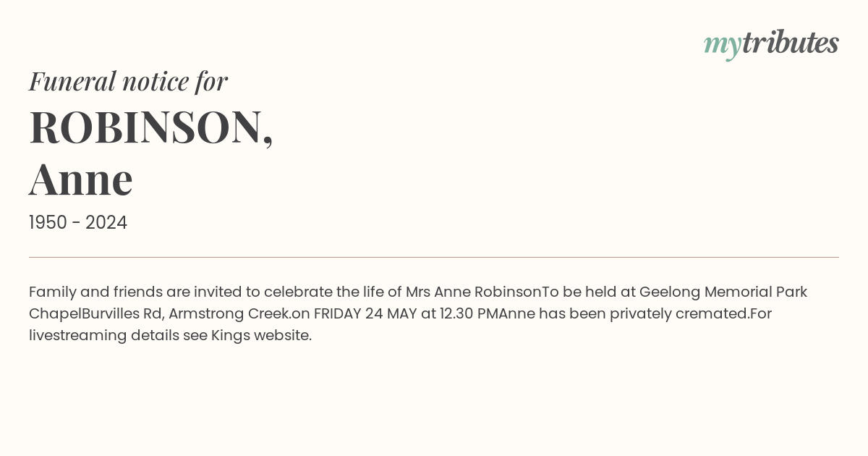Click the "Funeral notice for" heading
This screenshot has width=868, height=456.
tap(128, 81)
